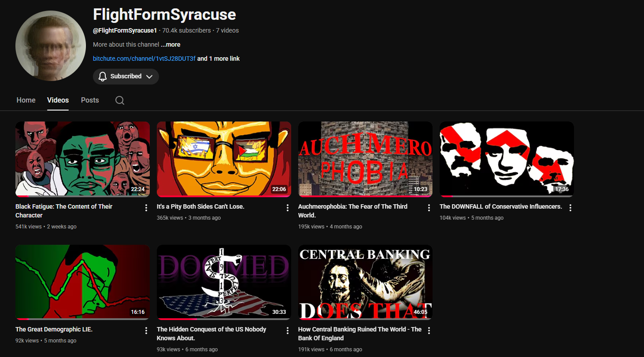Click '104k views • 5 months ago' text
Viewport: 644px width, 357px height.
pyautogui.click(x=471, y=218)
